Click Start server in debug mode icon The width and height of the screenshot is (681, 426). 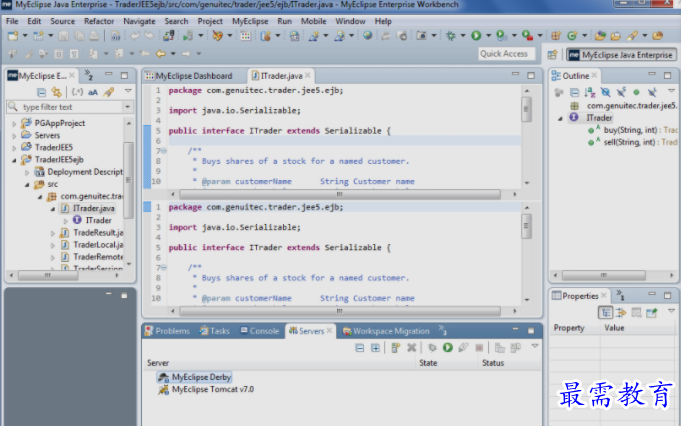pos(432,347)
